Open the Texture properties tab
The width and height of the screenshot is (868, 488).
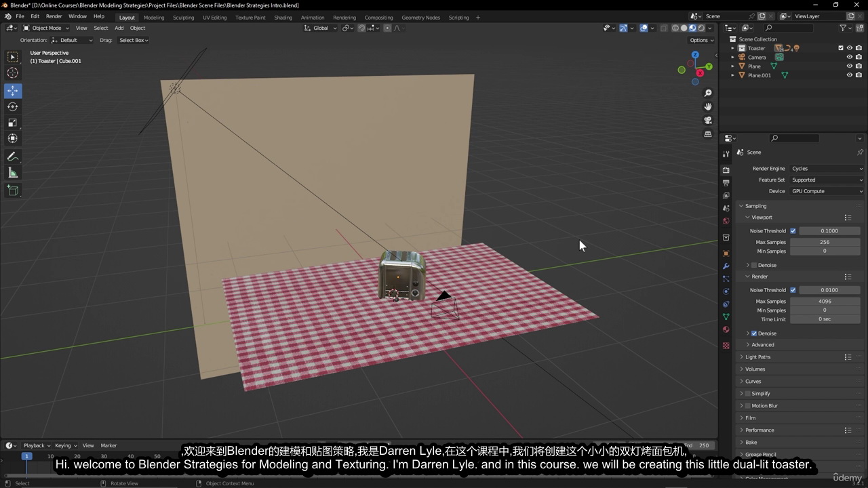click(x=726, y=346)
